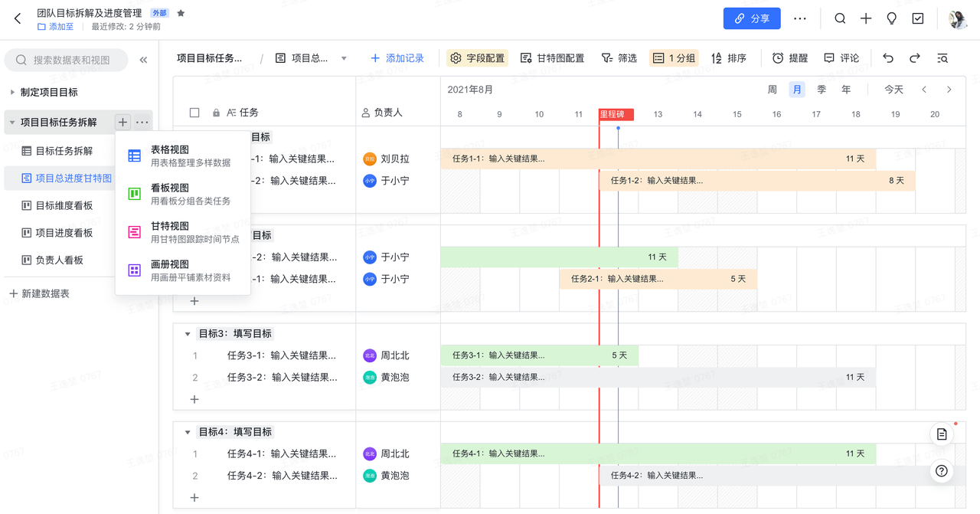Open the help question mark button

(942, 470)
